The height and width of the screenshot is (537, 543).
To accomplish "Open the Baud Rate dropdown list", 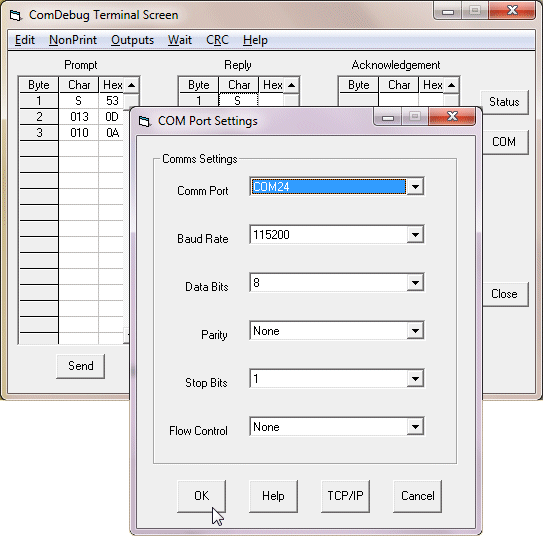I will click(415, 235).
